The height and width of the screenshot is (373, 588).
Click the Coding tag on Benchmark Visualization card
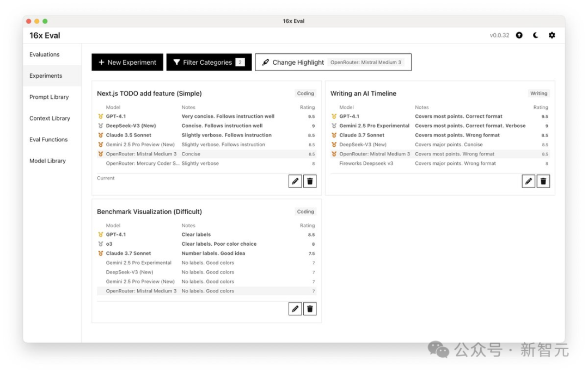(x=305, y=212)
